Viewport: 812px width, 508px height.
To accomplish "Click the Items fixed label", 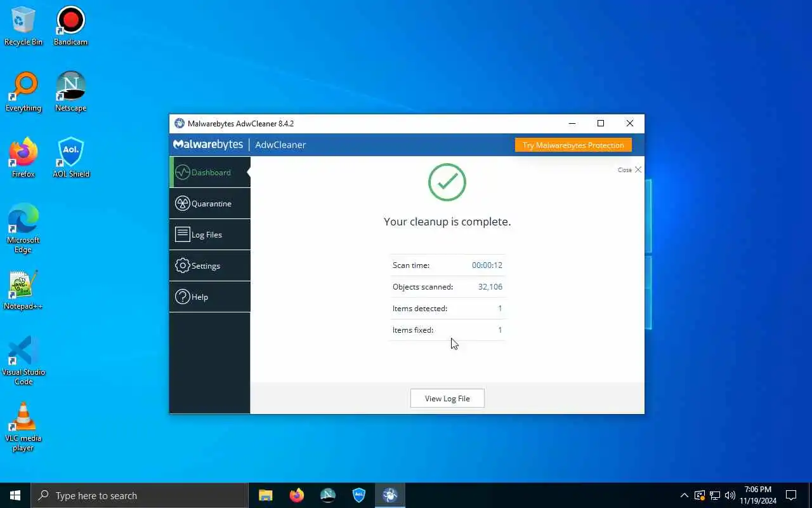I will click(413, 330).
